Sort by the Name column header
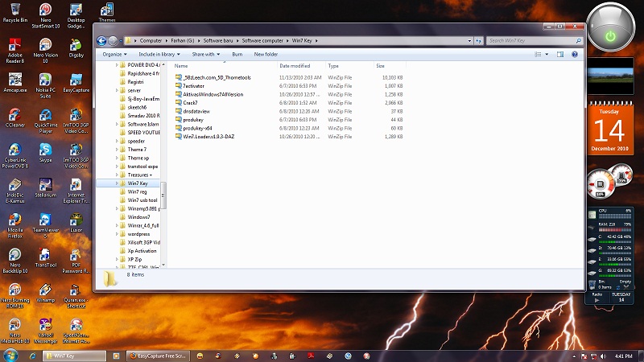 (224, 66)
